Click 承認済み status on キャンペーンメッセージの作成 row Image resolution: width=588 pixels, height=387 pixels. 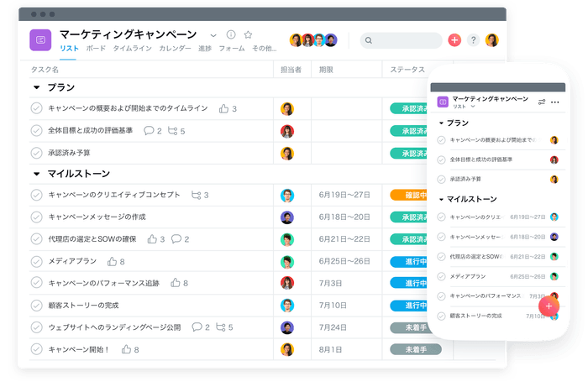pos(409,217)
